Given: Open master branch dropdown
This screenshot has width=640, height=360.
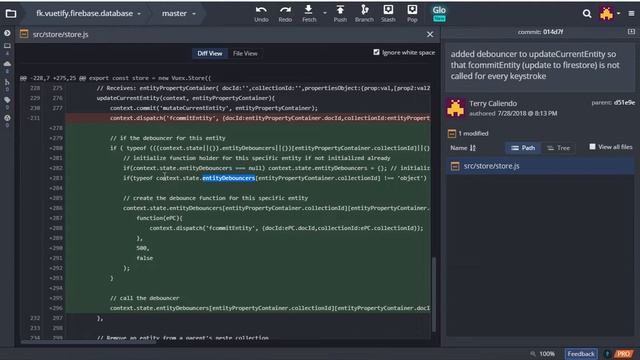Looking at the screenshot, I should tap(179, 13).
